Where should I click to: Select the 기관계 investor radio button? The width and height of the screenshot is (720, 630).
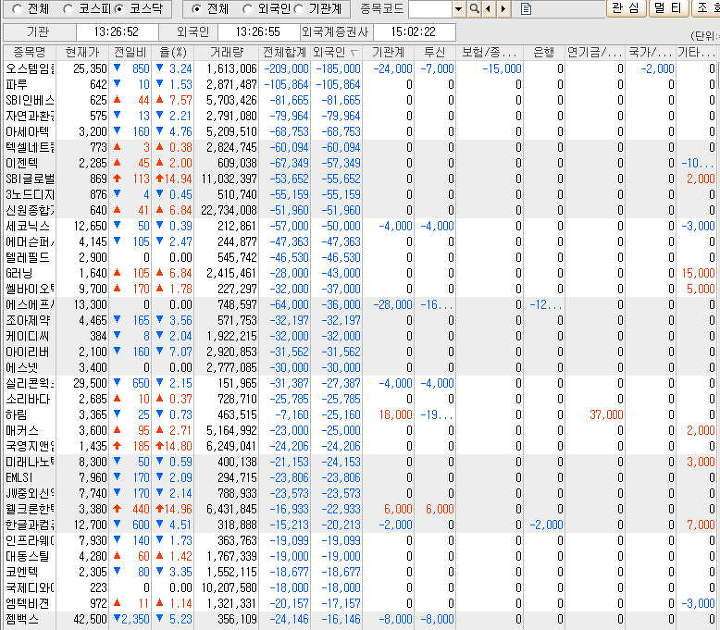pos(298,8)
